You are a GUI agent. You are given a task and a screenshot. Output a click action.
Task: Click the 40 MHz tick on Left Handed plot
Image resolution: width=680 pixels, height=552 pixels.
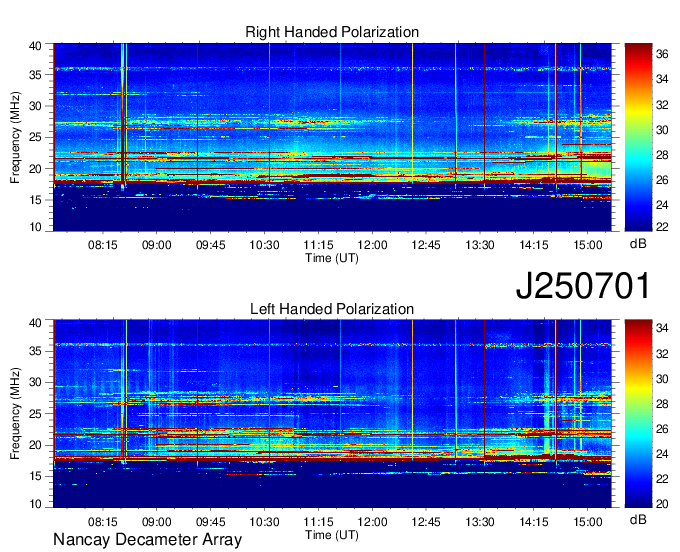pos(35,323)
